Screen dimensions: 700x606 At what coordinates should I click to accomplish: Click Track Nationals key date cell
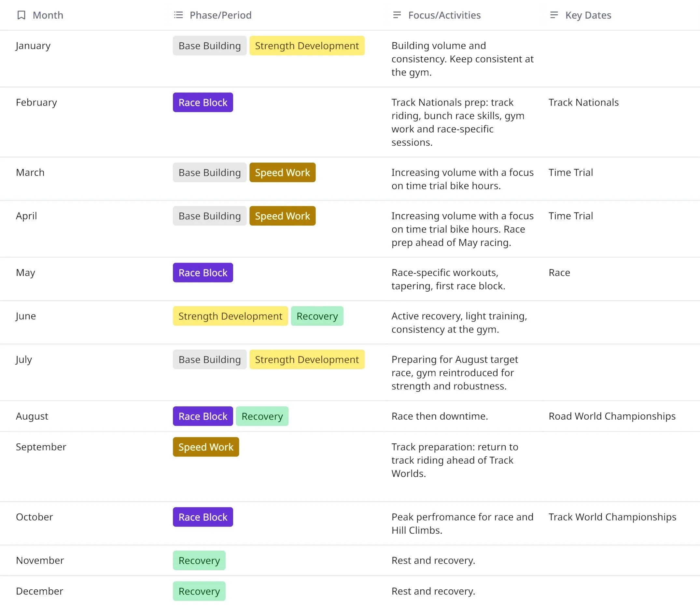pos(583,102)
